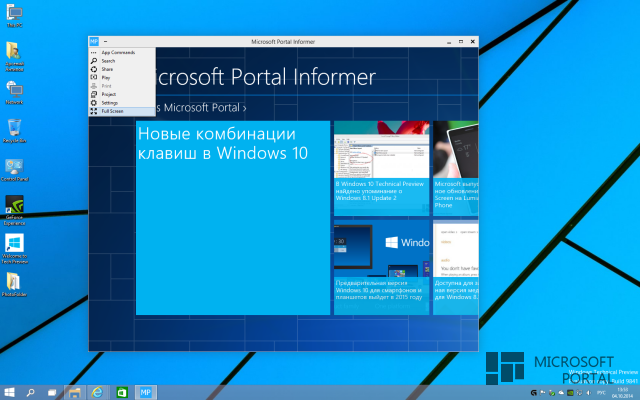Select Play in the app menu

tap(122, 78)
